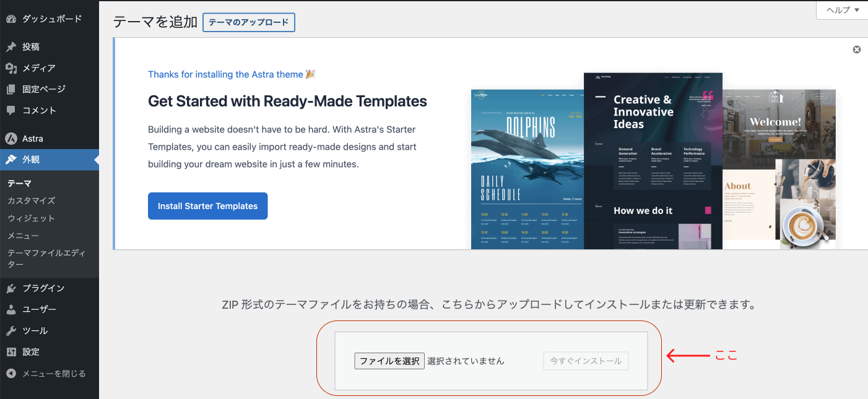Click the ファイルを選択 file chooser button
Viewport: 868px width, 399px height.
pos(389,361)
